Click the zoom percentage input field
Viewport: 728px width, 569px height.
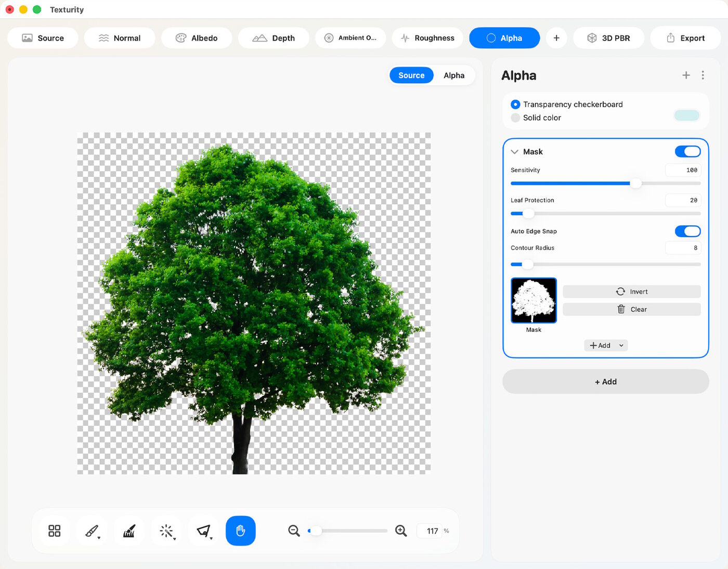point(430,531)
